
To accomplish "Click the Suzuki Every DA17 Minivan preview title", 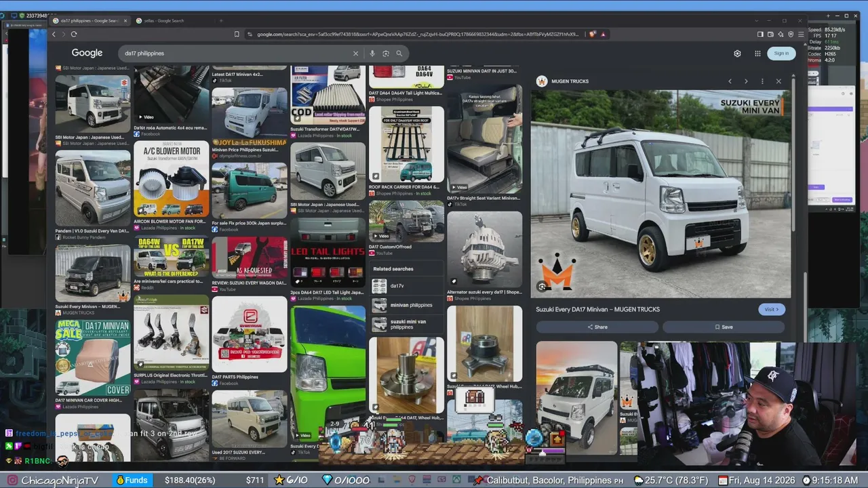I will tap(597, 310).
